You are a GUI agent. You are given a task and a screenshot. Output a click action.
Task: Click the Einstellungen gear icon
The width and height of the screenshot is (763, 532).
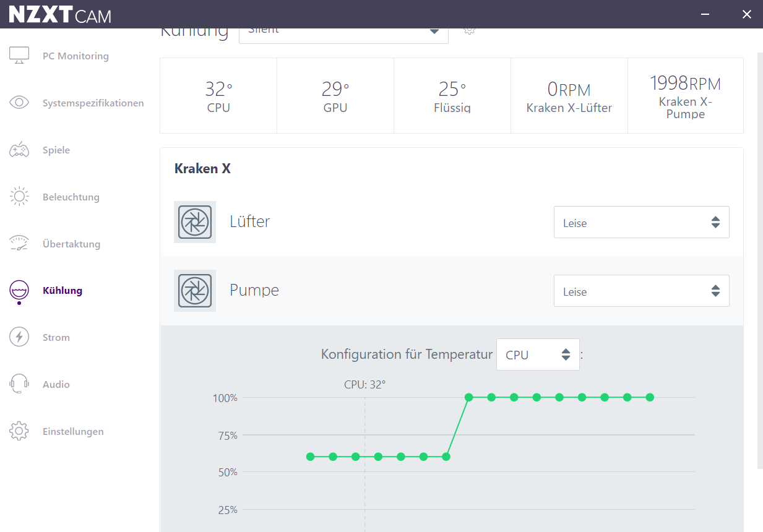(19, 431)
